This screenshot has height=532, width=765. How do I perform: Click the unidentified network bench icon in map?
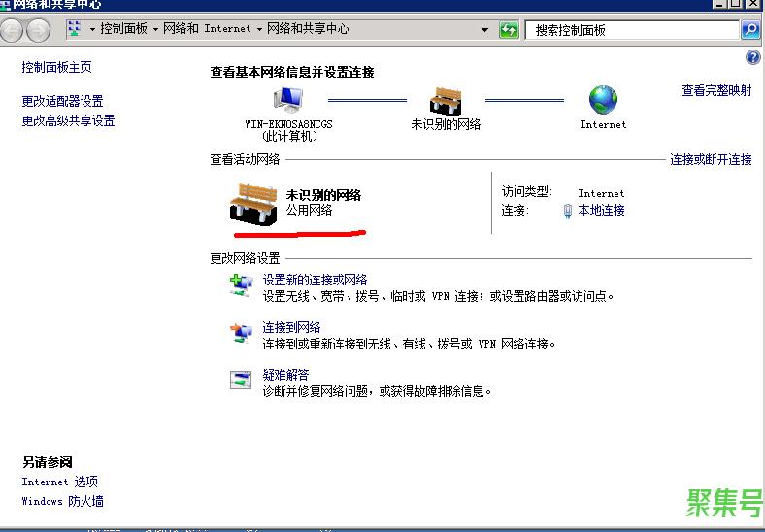coord(446,100)
